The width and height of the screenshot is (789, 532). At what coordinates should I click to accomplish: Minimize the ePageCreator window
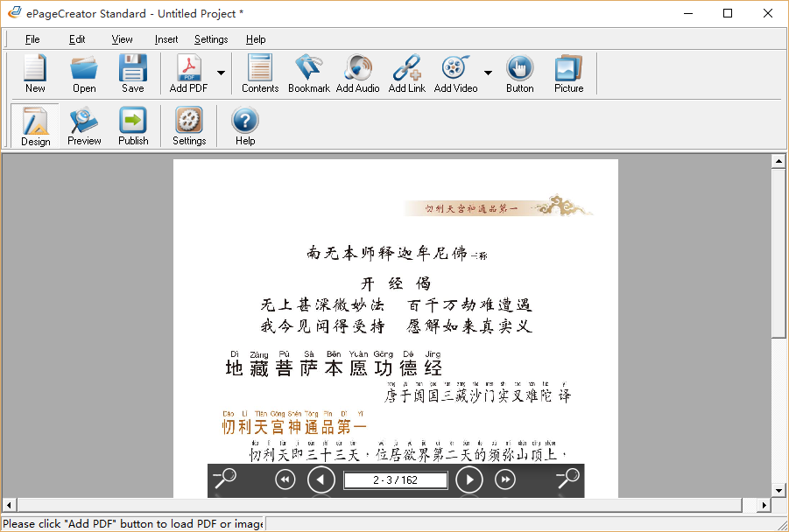(x=688, y=14)
